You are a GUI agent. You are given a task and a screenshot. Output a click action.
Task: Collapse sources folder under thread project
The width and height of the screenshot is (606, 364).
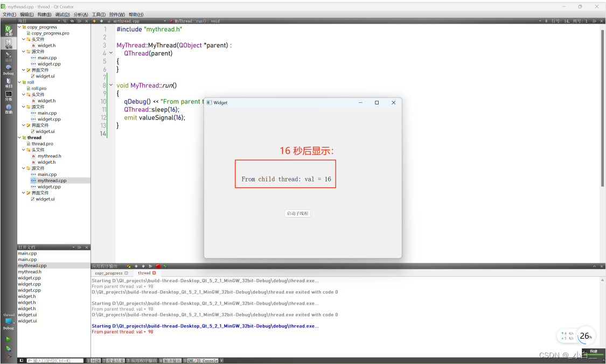(x=24, y=169)
